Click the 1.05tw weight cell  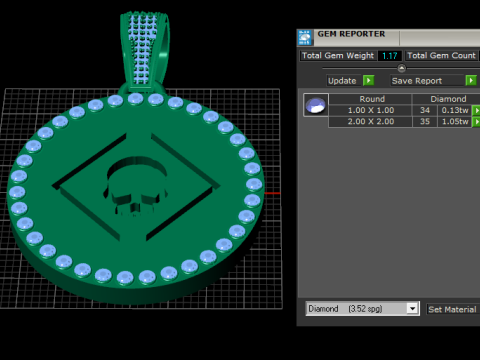(455, 122)
